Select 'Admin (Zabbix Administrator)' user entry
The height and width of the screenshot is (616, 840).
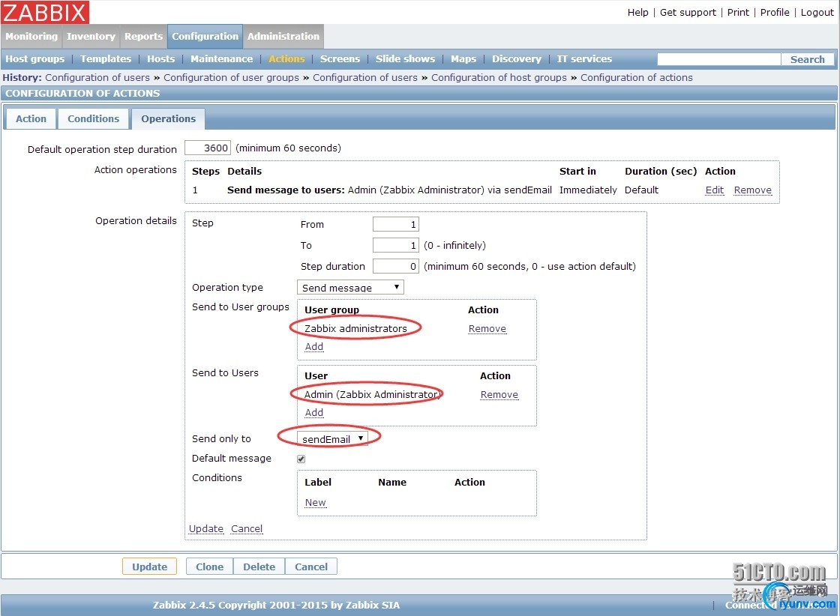point(372,394)
